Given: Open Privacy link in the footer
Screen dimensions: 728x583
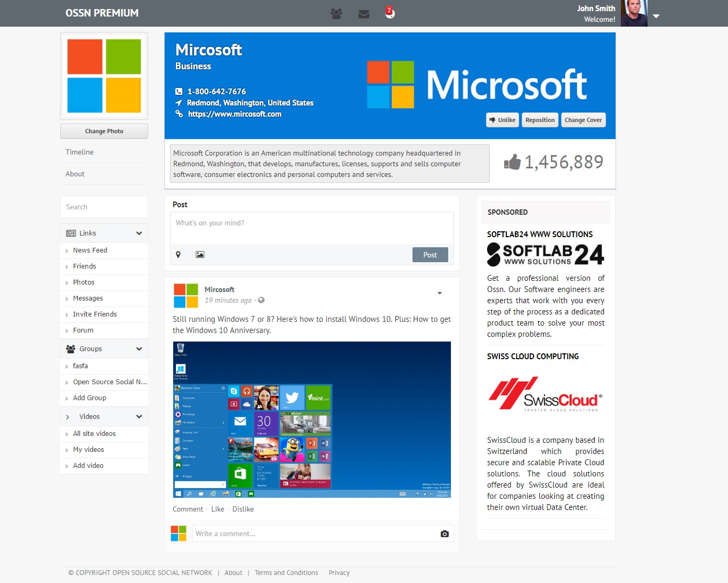Looking at the screenshot, I should tap(339, 573).
